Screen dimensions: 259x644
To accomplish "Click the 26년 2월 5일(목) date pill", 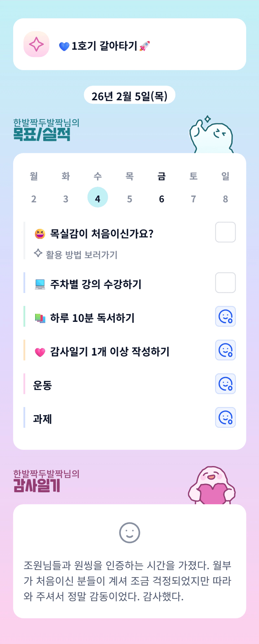I will [129, 96].
